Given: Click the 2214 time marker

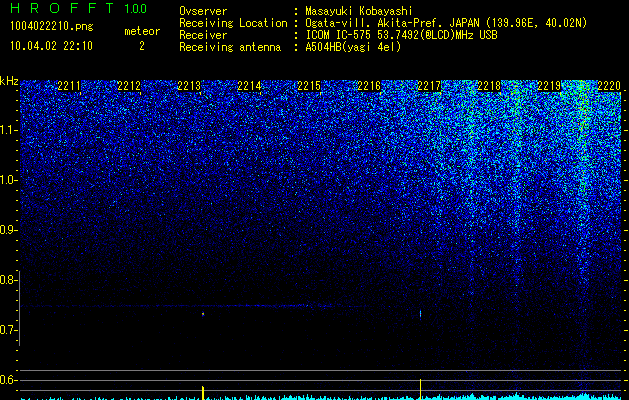Looking at the screenshot, I should [249, 86].
